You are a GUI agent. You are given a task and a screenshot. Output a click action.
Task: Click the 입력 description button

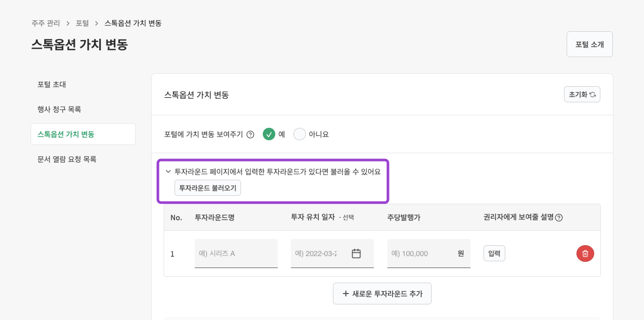click(494, 253)
